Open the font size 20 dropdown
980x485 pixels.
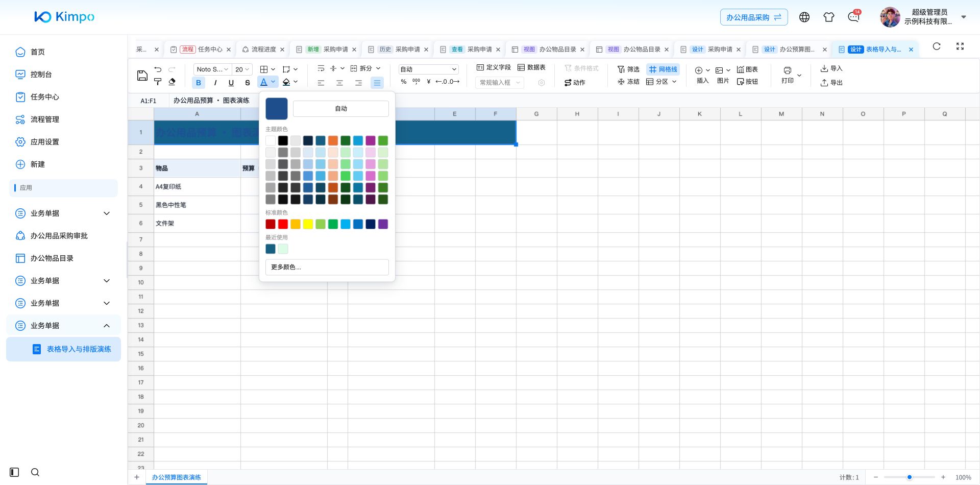(x=242, y=69)
